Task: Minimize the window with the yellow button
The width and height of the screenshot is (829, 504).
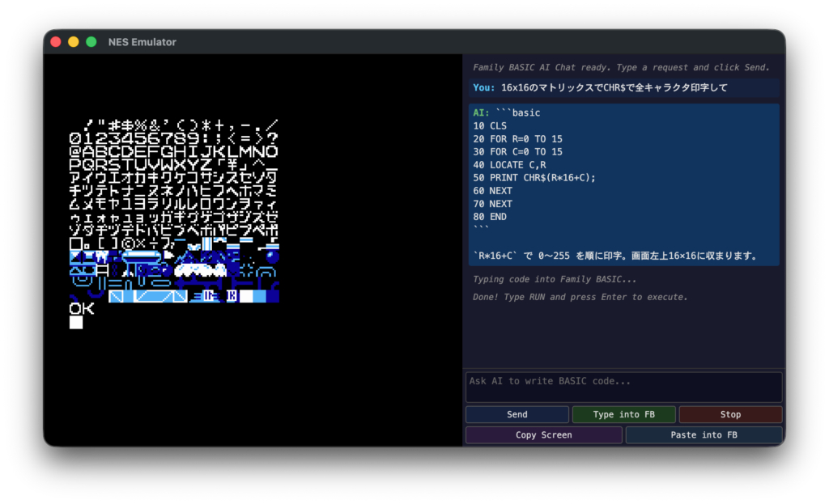Action: pyautogui.click(x=74, y=42)
